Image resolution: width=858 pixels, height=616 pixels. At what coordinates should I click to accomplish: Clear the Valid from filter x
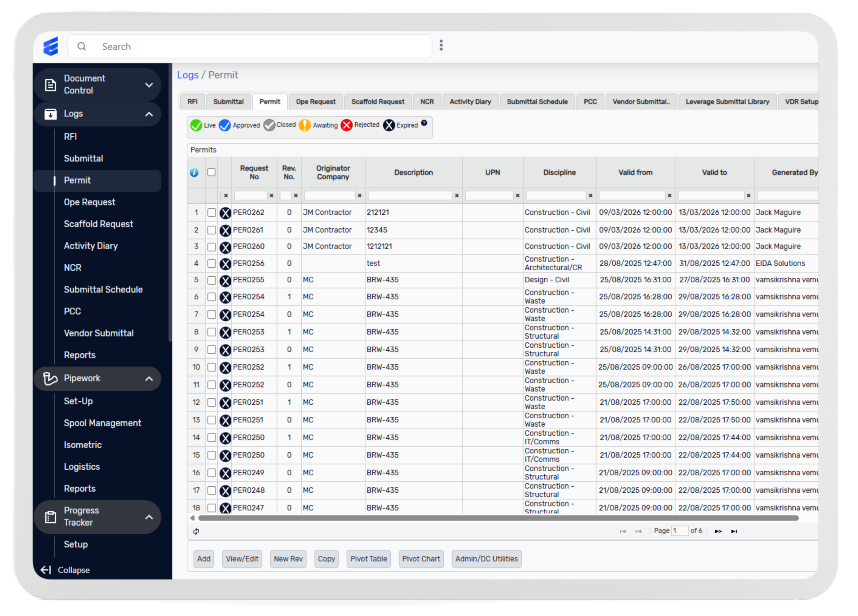coord(670,196)
